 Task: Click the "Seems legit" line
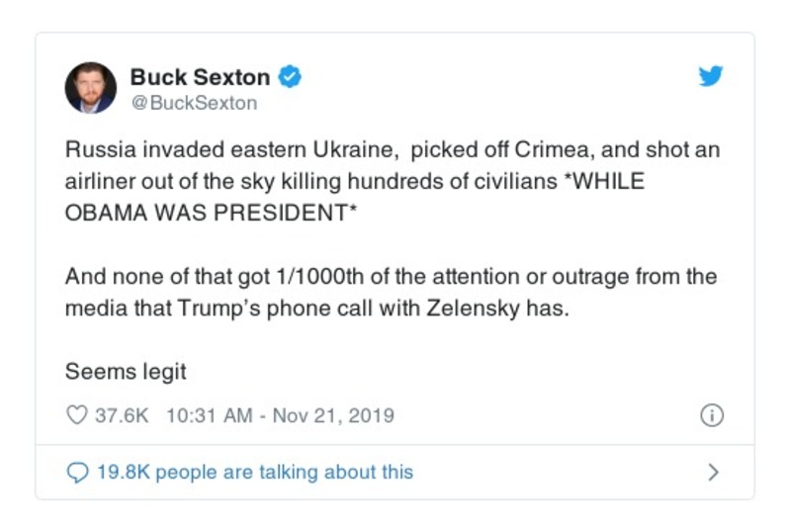(x=126, y=372)
